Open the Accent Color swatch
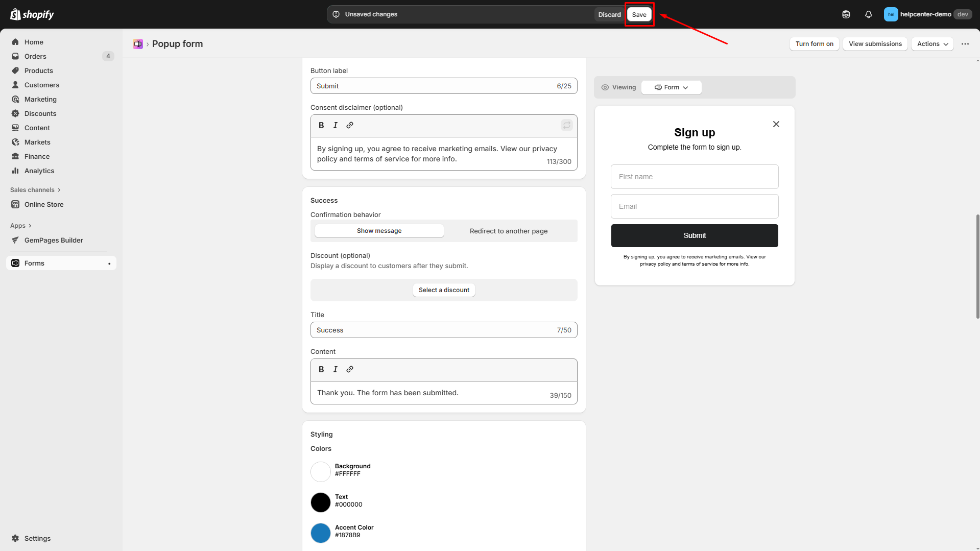This screenshot has width=980, height=551. [x=321, y=533]
